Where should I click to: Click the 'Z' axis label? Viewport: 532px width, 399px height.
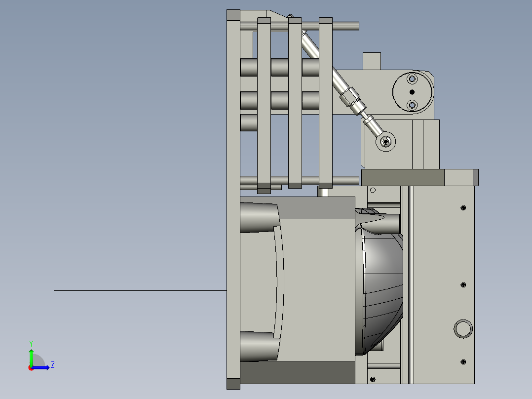[53, 365]
